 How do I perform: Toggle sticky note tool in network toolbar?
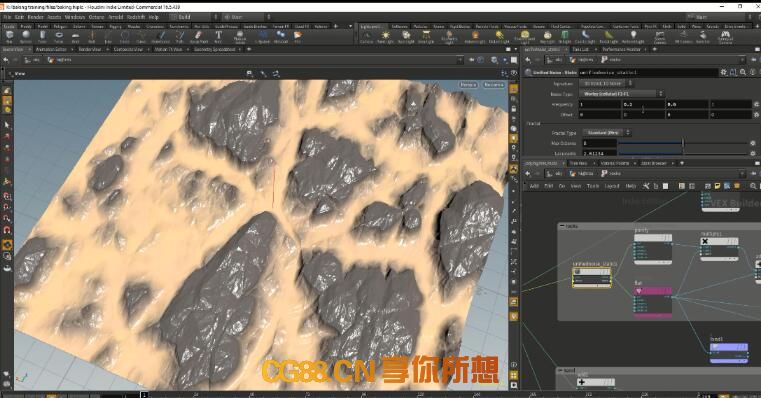pyautogui.click(x=717, y=186)
